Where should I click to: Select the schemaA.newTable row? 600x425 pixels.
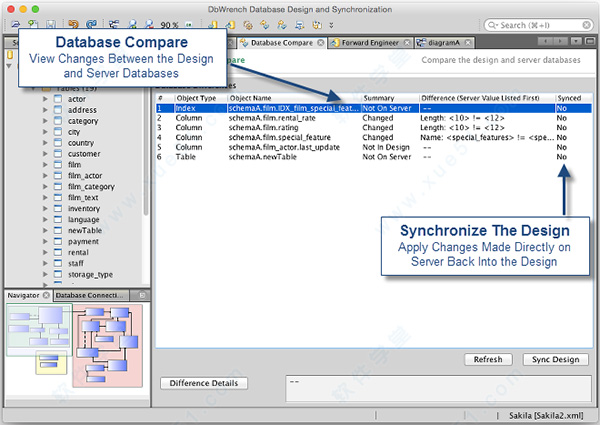[374, 157]
